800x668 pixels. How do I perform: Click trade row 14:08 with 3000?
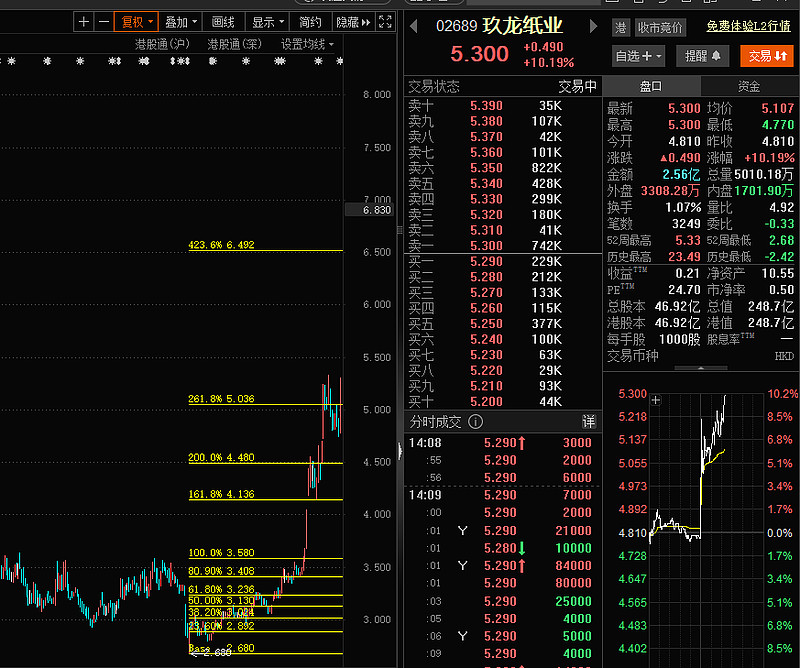pos(503,442)
